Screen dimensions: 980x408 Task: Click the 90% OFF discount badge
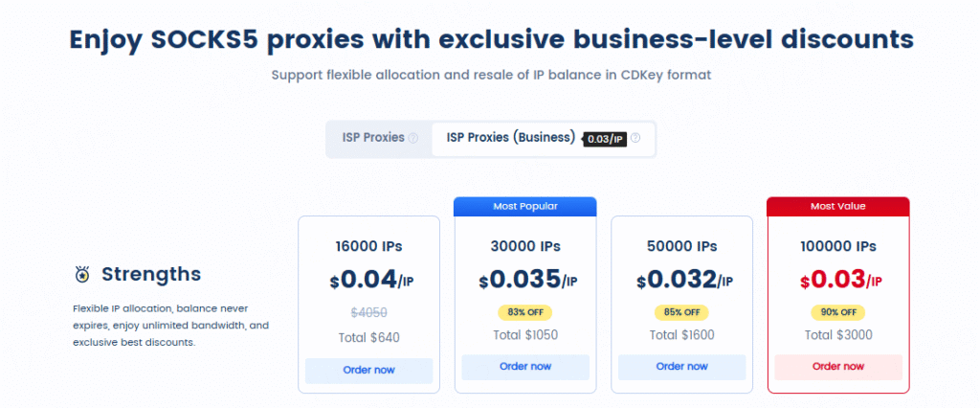[837, 312]
